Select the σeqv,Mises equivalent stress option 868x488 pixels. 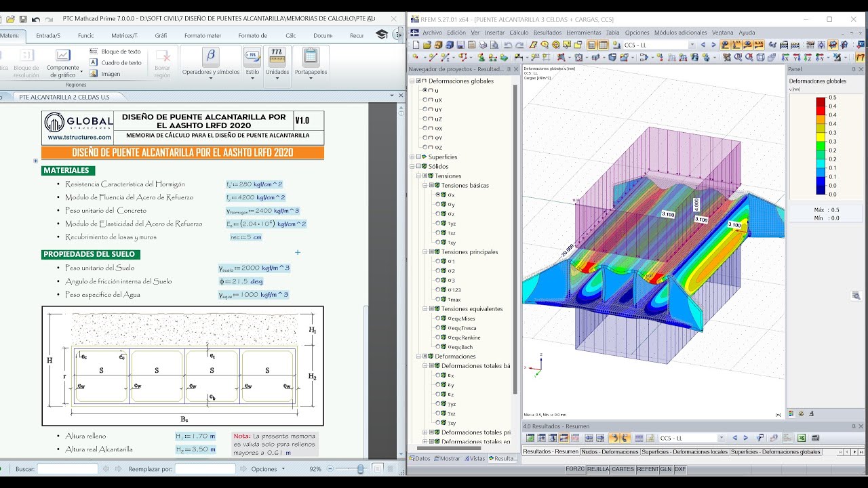pyautogui.click(x=438, y=318)
